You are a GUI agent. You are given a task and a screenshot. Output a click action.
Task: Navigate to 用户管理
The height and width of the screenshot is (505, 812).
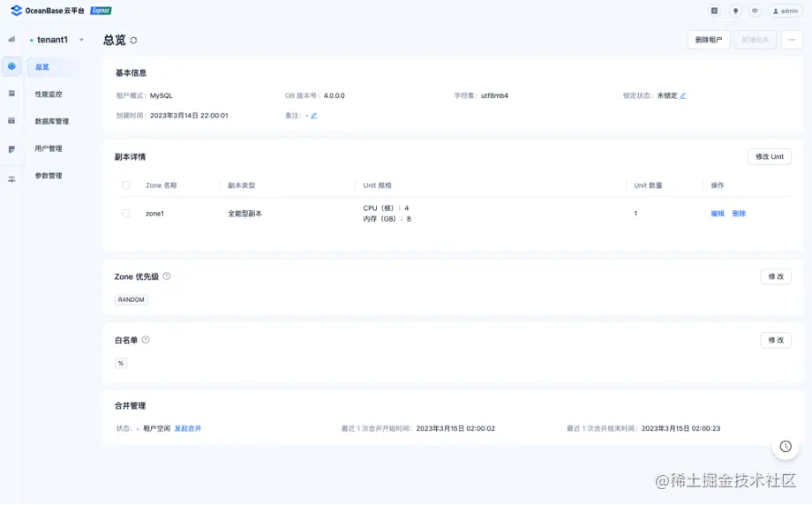pos(49,148)
